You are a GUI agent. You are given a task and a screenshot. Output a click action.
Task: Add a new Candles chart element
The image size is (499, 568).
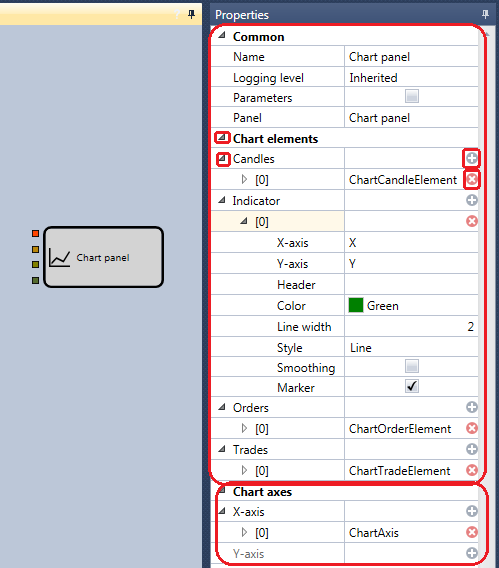point(471,158)
